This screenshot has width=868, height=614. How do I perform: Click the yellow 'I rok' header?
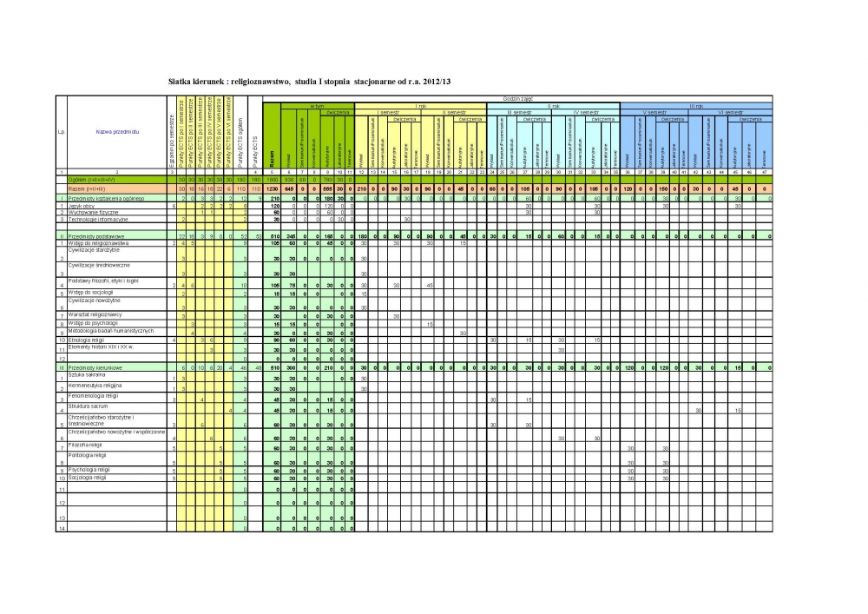point(422,106)
